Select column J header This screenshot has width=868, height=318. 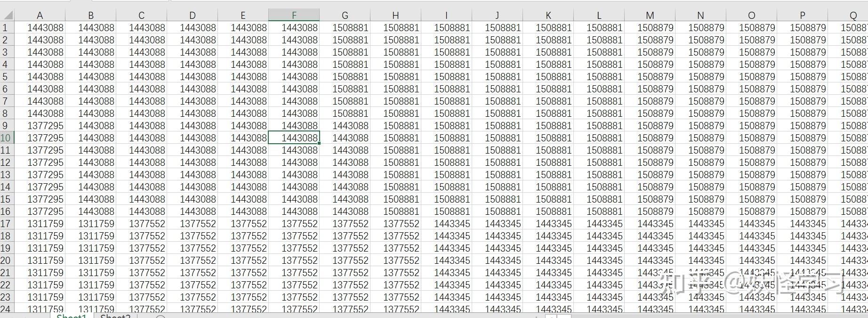click(497, 15)
